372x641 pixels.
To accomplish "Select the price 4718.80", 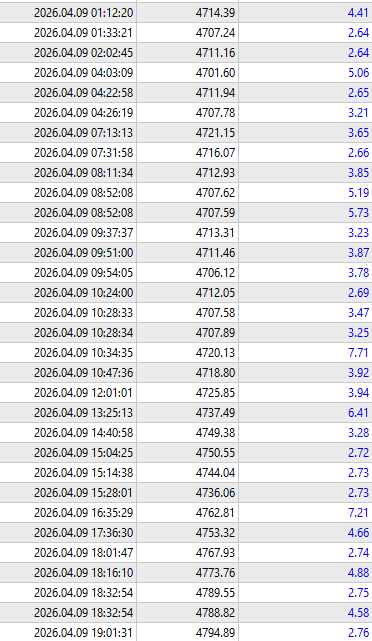I will click(x=215, y=373).
